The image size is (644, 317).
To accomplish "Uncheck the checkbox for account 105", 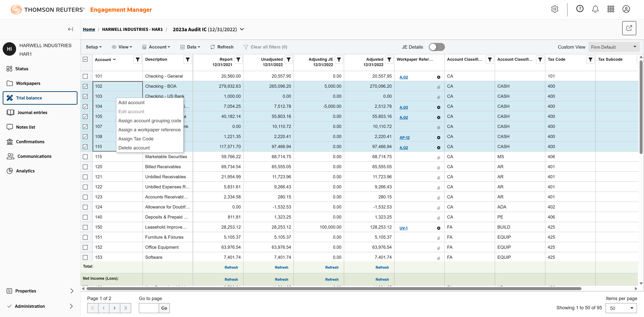I will pyautogui.click(x=85, y=117).
